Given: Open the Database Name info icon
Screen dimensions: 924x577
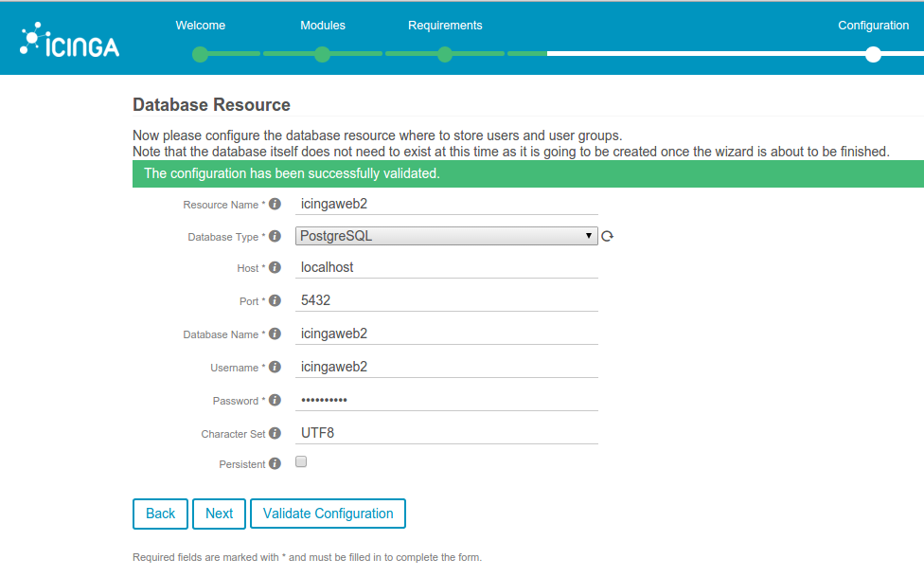Looking at the screenshot, I should [275, 334].
